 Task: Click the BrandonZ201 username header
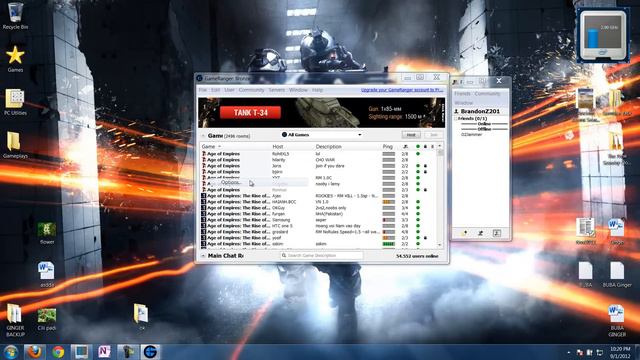[480, 111]
